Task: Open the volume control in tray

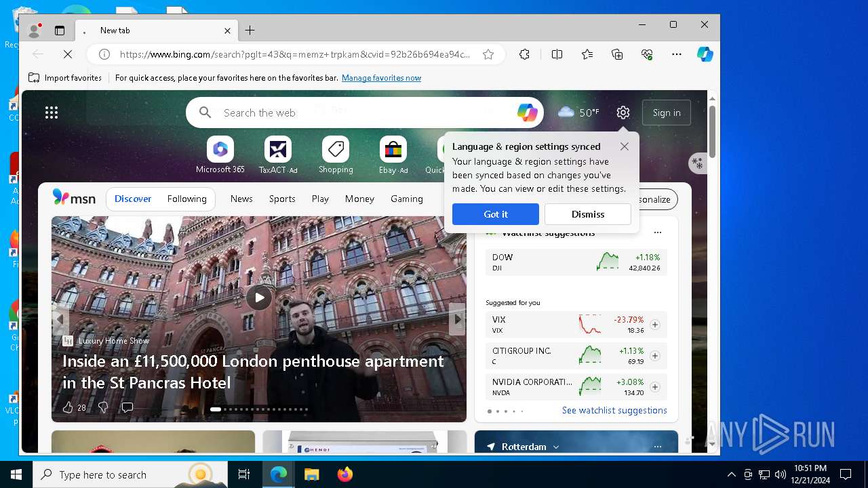Action: [781, 474]
